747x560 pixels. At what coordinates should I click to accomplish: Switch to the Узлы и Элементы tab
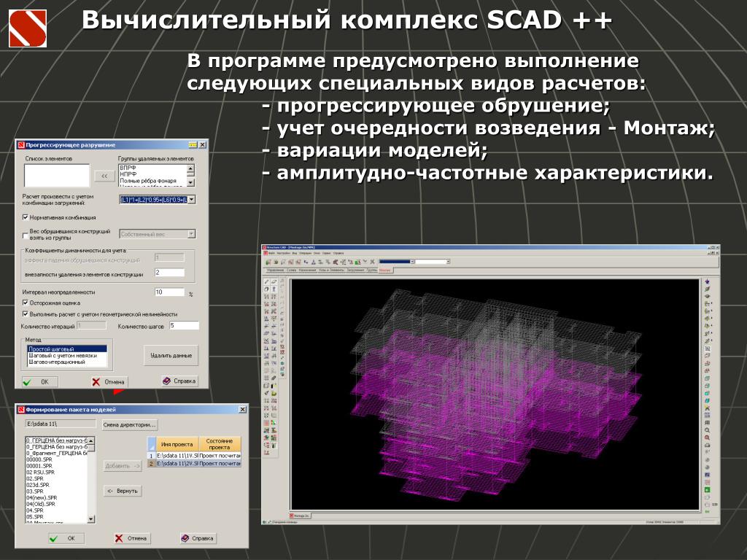coord(331,270)
